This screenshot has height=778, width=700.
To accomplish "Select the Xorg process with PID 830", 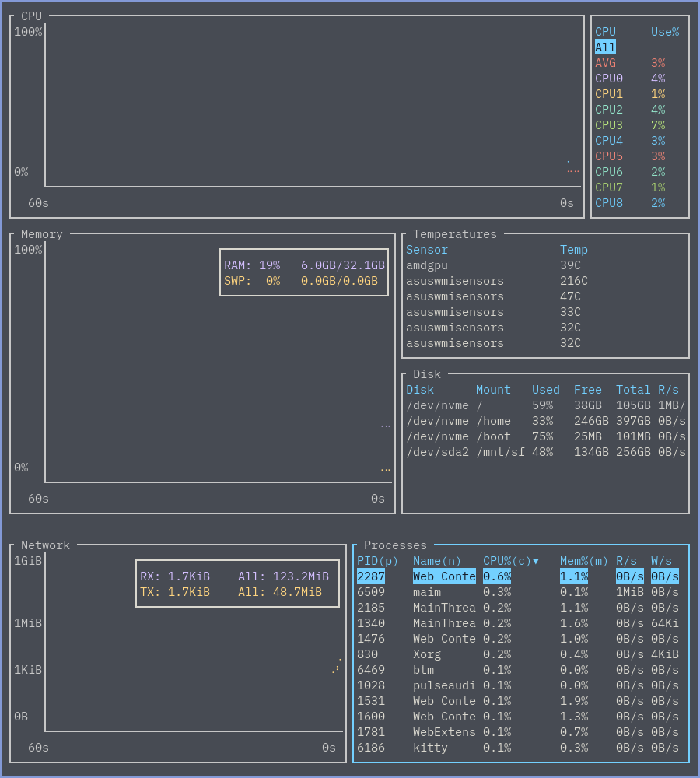I will tap(518, 654).
